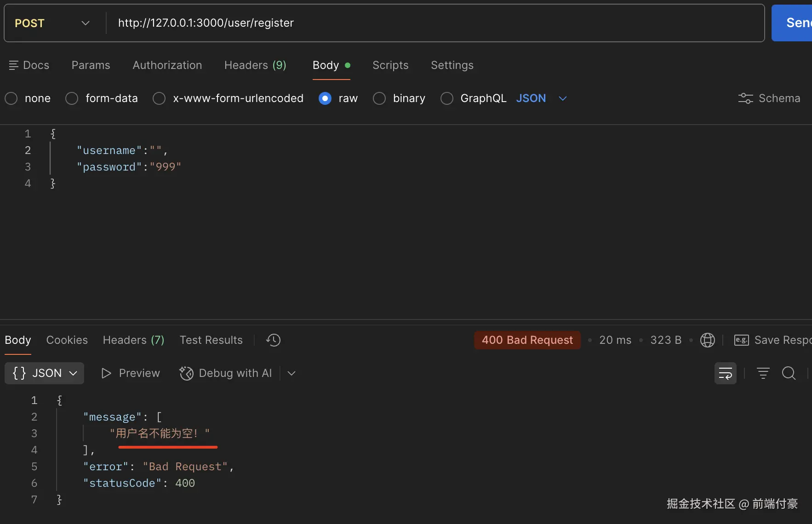Image resolution: width=812 pixels, height=524 pixels.
Task: Select the form-data radio option
Action: (72, 98)
